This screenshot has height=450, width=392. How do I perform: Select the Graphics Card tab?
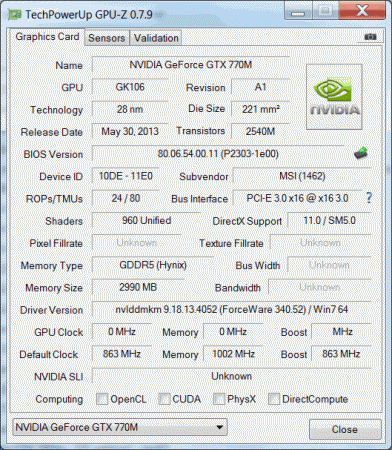tap(47, 37)
